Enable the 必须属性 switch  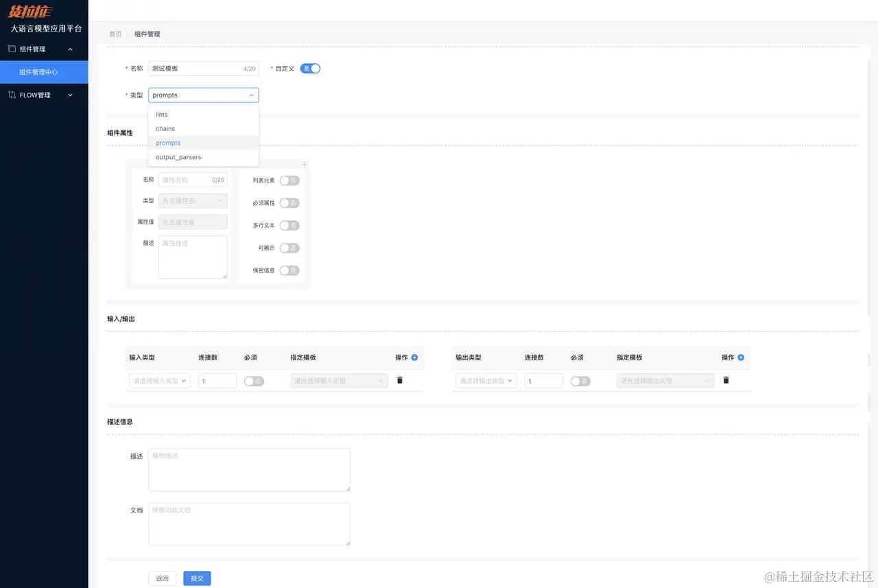point(289,203)
